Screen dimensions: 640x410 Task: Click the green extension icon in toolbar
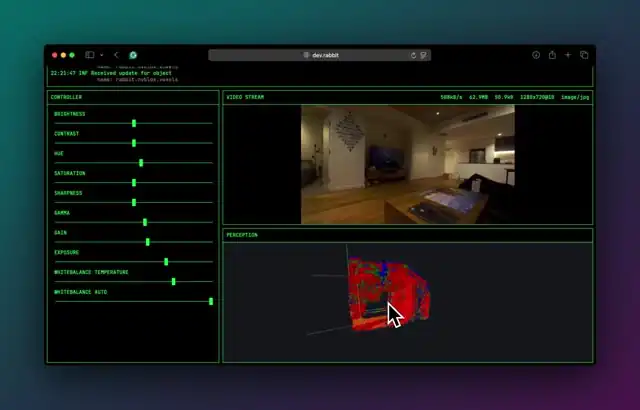click(x=133, y=55)
